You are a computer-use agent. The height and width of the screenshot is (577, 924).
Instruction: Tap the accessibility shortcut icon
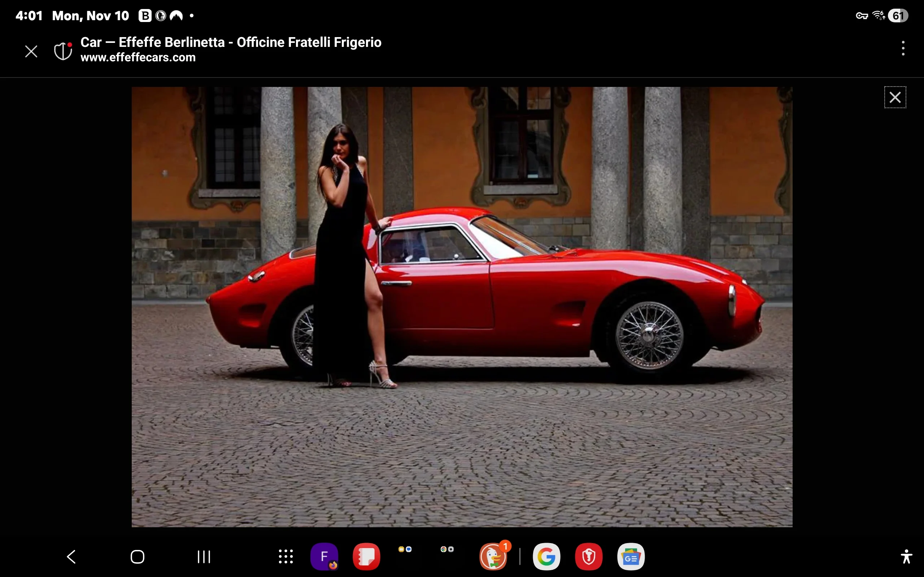coord(906,556)
